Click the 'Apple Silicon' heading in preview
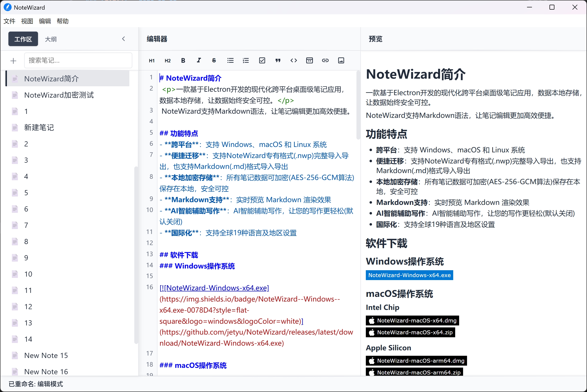The height and width of the screenshot is (392, 587). [x=388, y=348]
